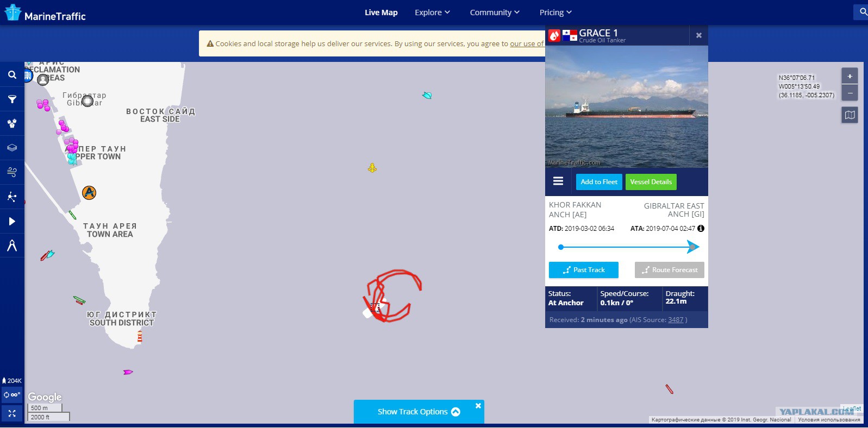The height and width of the screenshot is (428, 868).
Task: Click the Speed/Course 0.1kn / 0° value
Action: coord(617,303)
